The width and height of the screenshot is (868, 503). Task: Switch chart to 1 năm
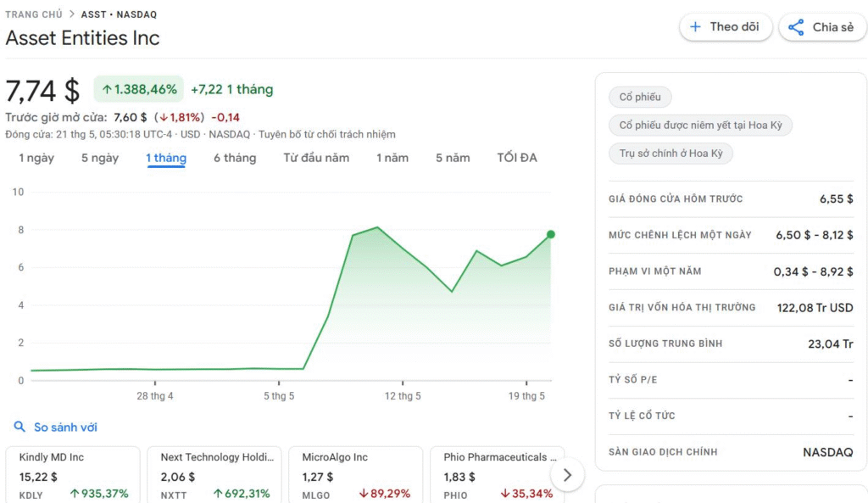pos(392,158)
